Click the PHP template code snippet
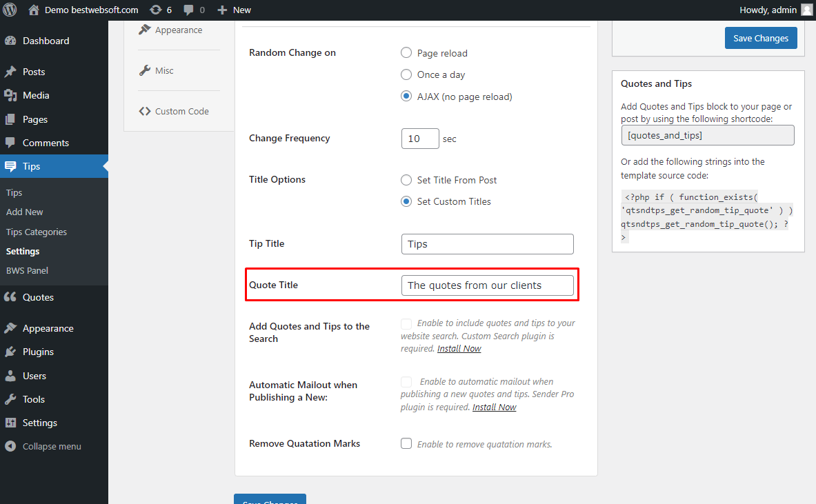Screen dimensions: 816x504 (707, 217)
